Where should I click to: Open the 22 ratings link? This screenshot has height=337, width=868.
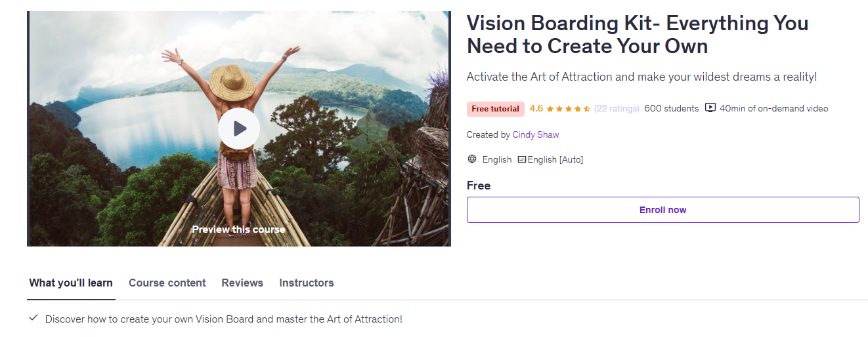point(617,109)
